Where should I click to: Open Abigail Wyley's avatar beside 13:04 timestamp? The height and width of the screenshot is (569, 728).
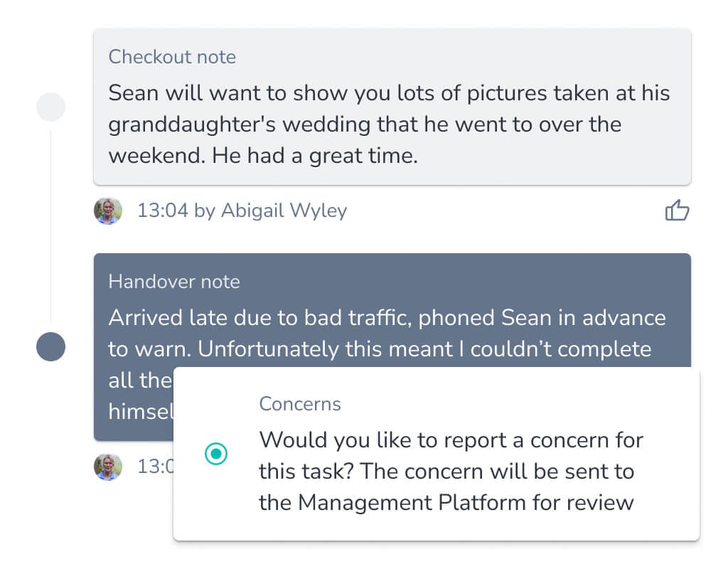pos(108,211)
